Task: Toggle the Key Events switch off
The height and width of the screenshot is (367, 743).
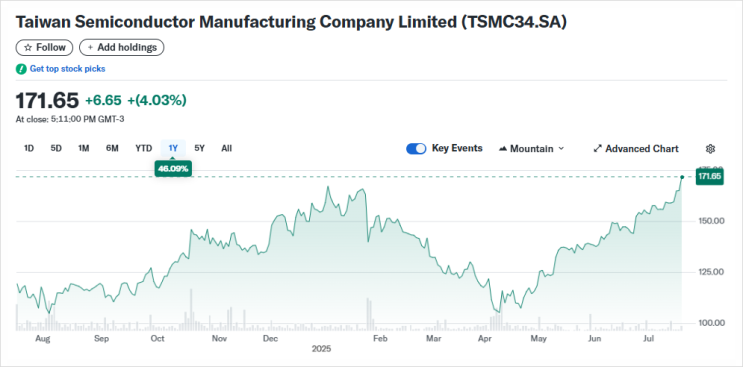Action: 416,149
